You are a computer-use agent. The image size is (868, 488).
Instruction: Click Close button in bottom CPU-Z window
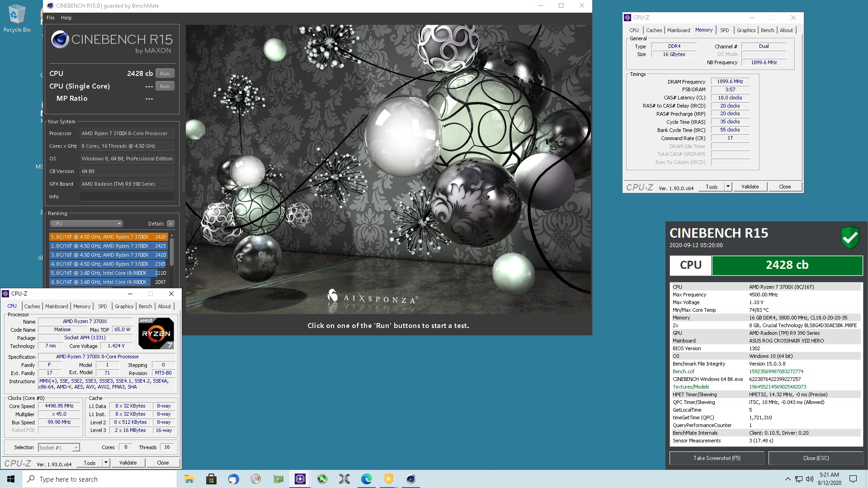point(163,463)
